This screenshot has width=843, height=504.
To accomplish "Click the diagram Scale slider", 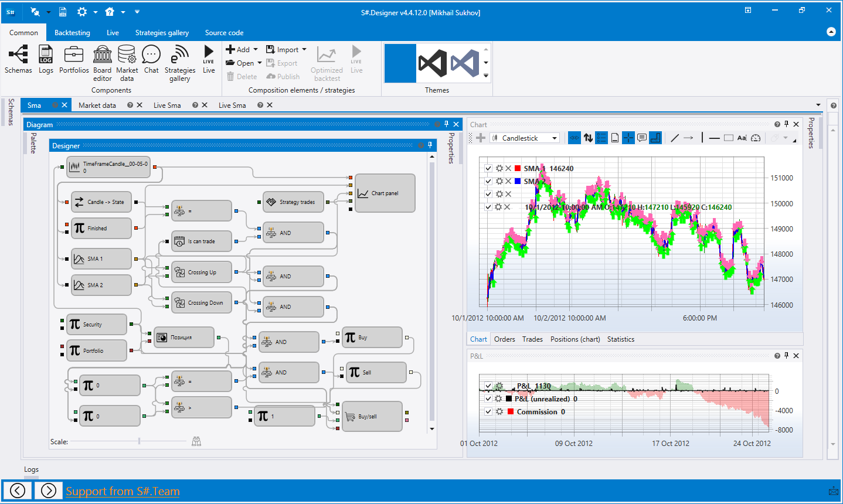I will 139,441.
